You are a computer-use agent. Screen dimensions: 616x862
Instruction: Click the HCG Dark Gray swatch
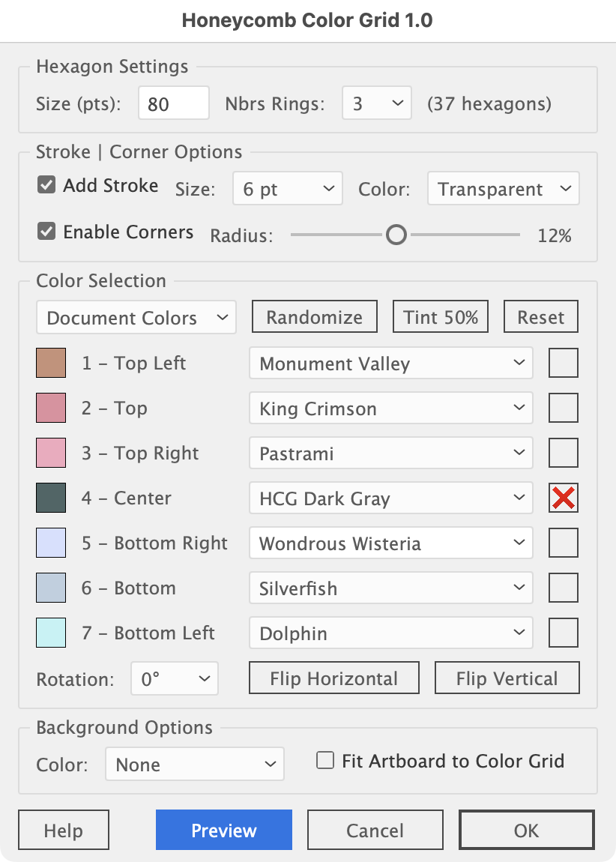click(51, 498)
